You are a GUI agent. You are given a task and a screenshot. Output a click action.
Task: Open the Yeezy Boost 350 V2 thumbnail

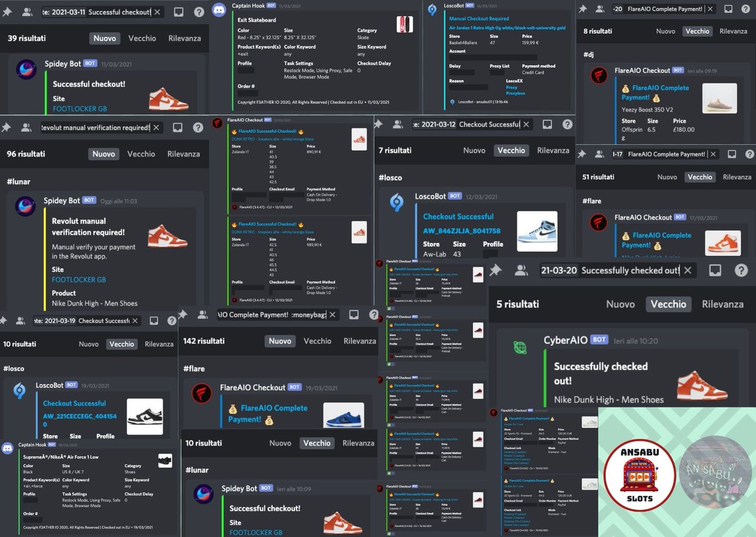[719, 98]
